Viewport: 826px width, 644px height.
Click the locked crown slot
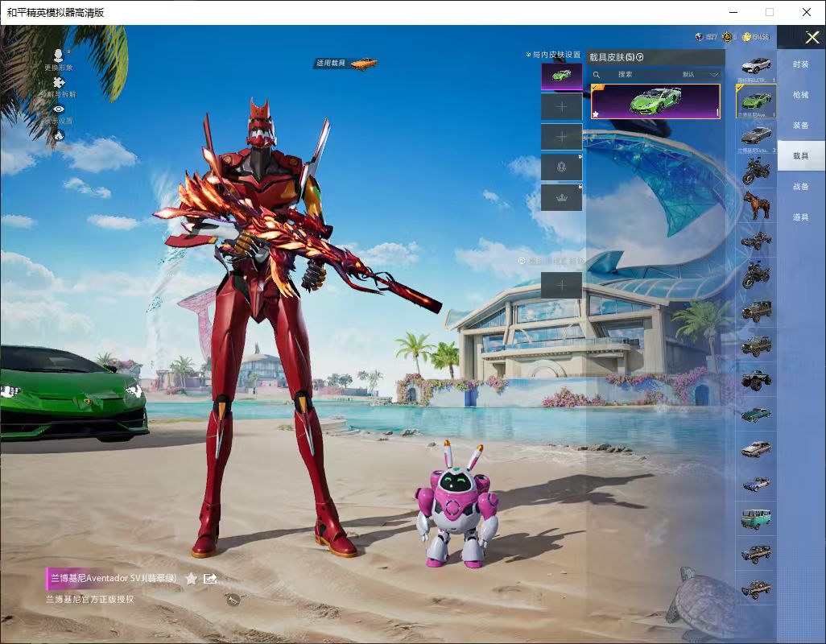pos(562,197)
